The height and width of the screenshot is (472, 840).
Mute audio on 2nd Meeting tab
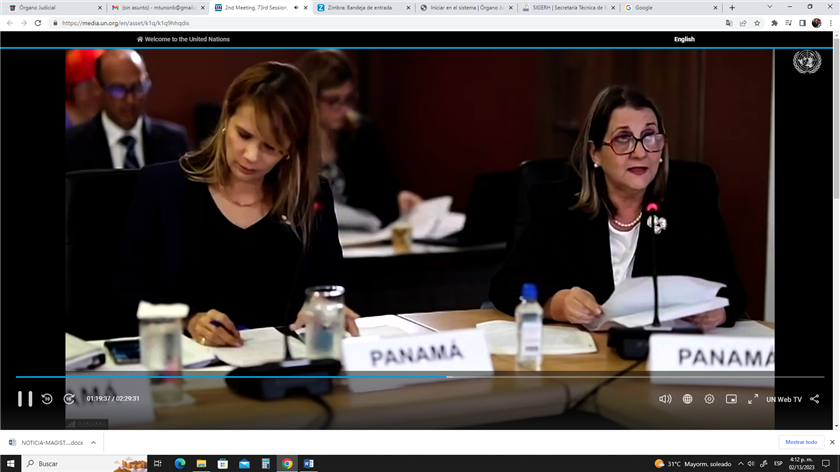point(296,8)
